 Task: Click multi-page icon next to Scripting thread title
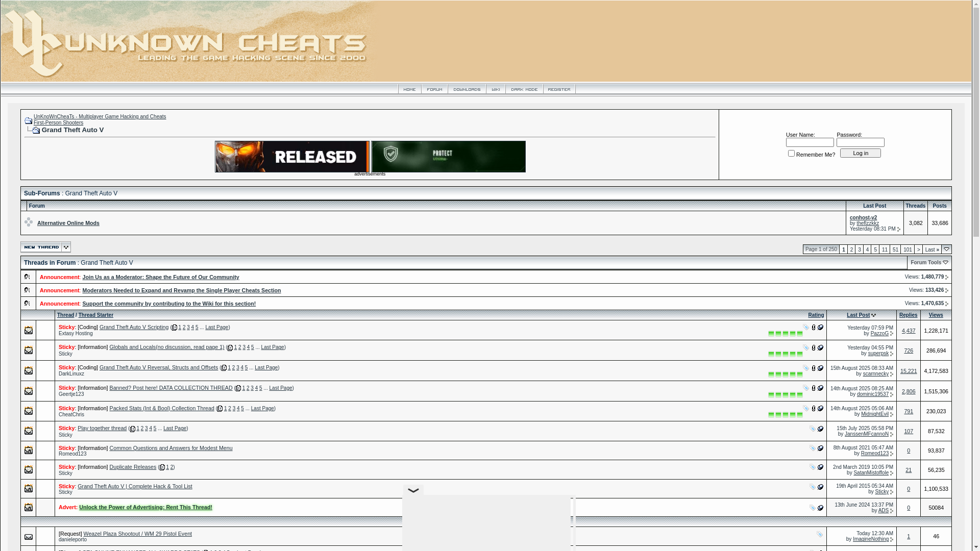175,328
